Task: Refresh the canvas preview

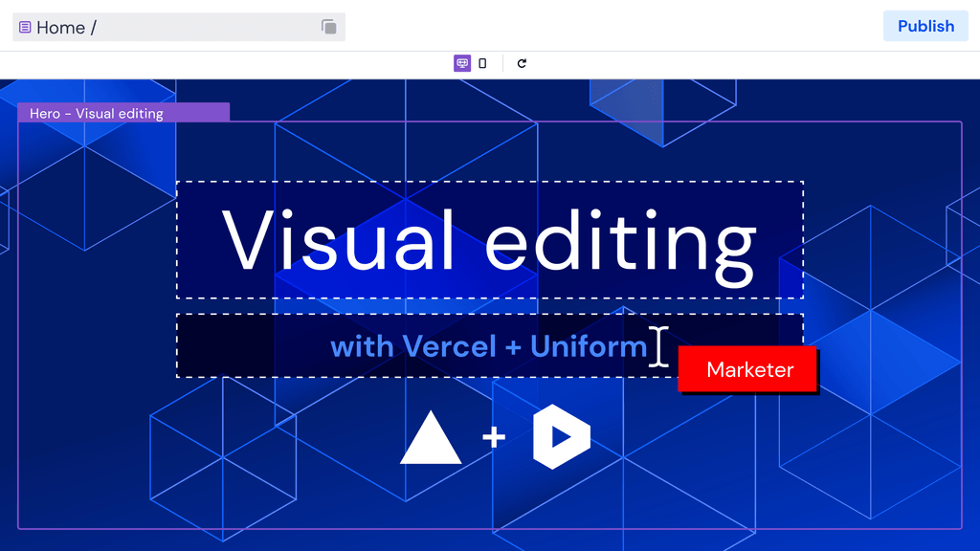Action: click(522, 62)
